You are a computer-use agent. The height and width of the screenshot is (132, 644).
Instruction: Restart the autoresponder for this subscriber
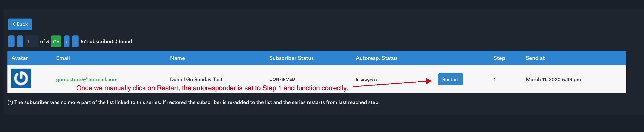(450, 79)
